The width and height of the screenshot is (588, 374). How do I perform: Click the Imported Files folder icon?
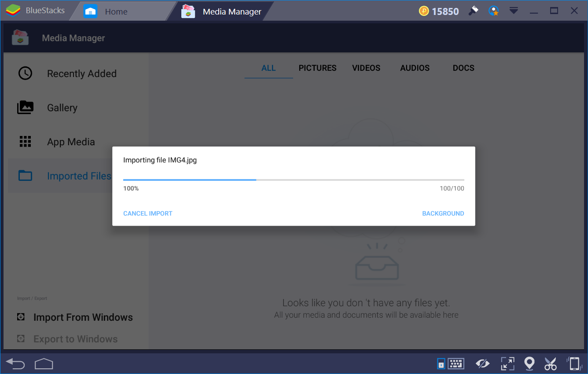25,176
